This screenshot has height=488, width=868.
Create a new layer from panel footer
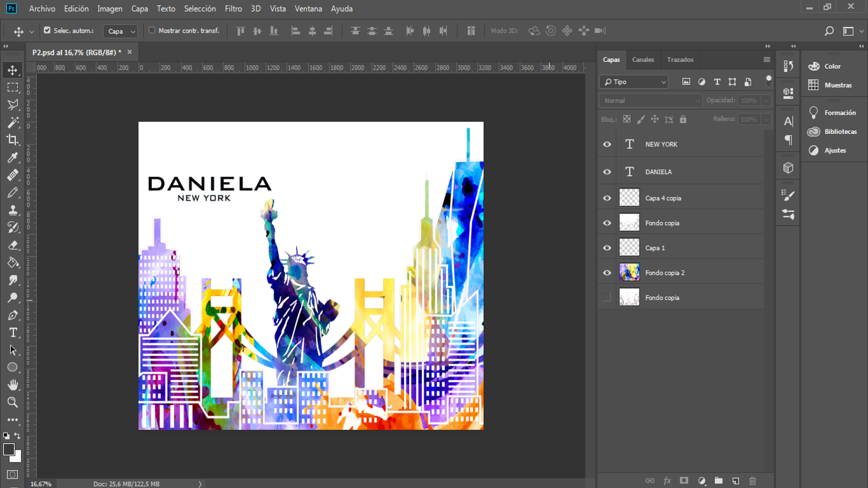pyautogui.click(x=735, y=481)
